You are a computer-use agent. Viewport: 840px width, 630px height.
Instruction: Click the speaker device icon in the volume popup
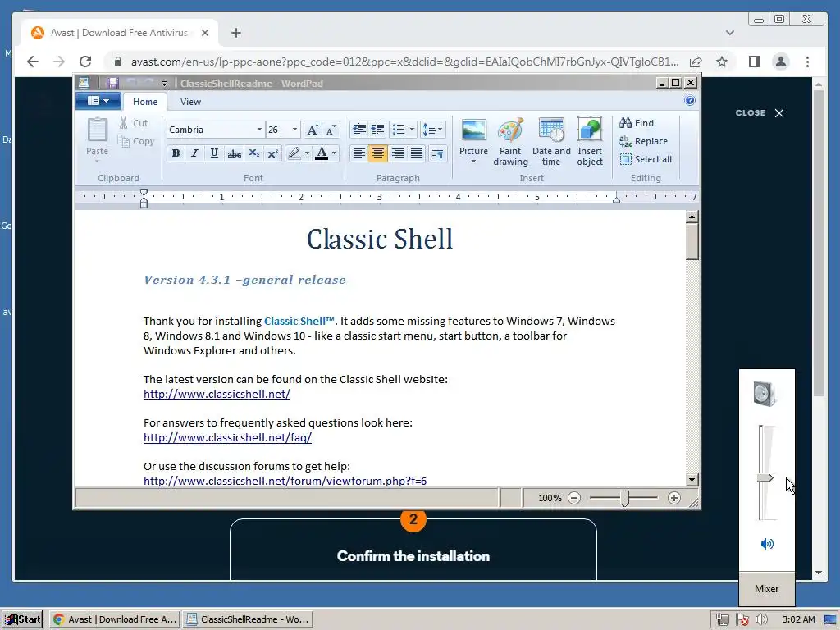click(765, 395)
